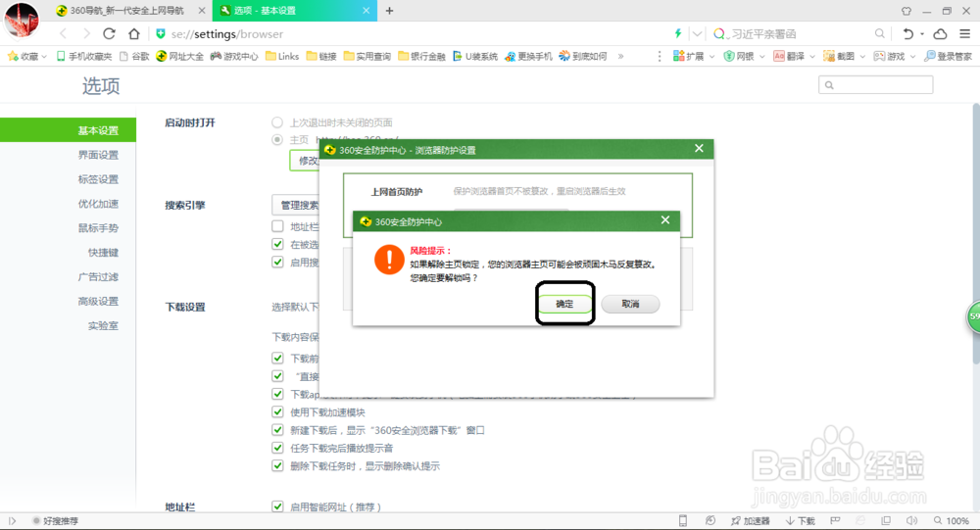Open the 游戏中心 bookmark
Screen dimensions: 980x530
coord(234,56)
